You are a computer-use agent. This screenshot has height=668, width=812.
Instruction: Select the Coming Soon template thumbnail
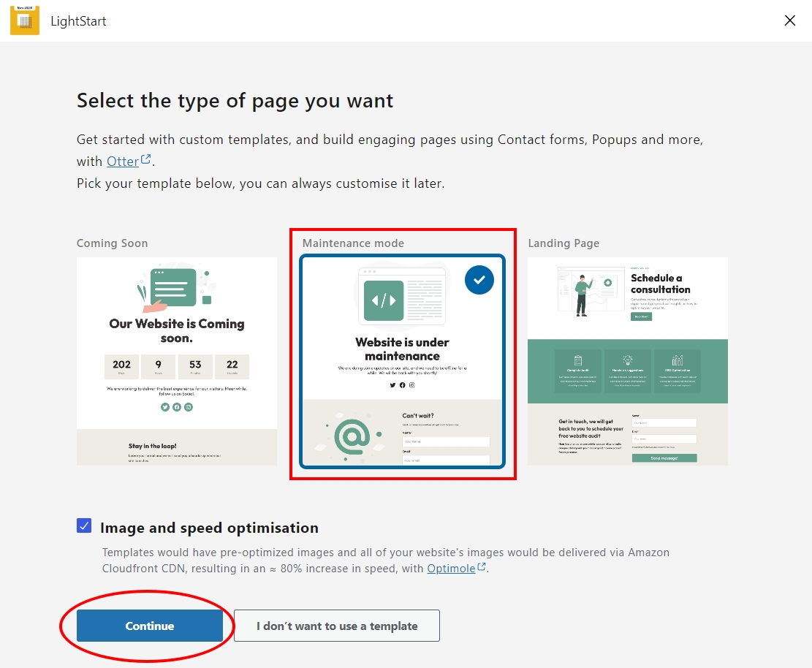coord(177,361)
